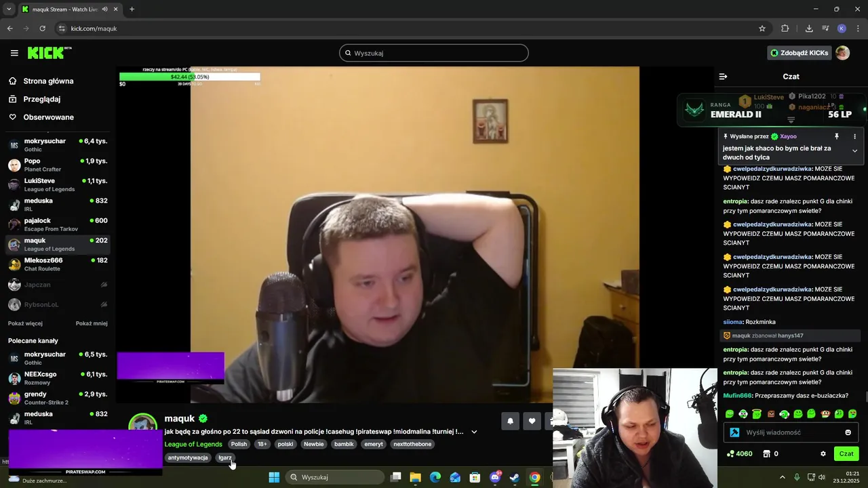Click the 4060 channel points balance
Screen dimensions: 868x488
[x=739, y=453]
